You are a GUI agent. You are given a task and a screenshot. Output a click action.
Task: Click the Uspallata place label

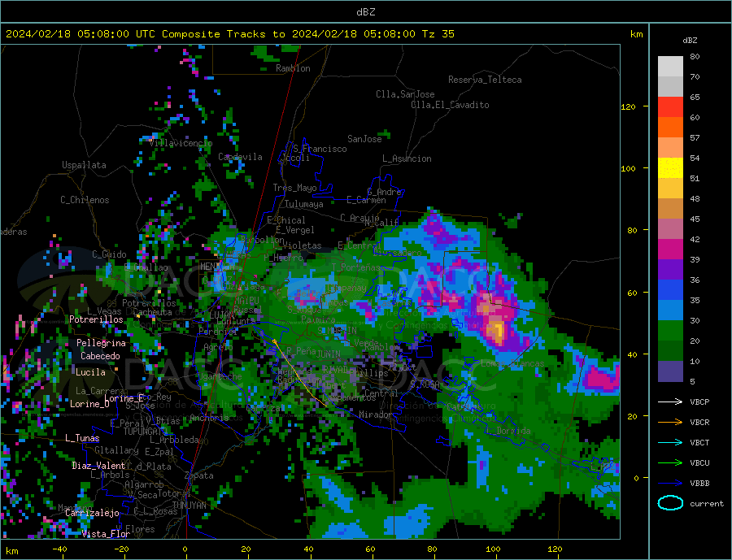tap(84, 165)
